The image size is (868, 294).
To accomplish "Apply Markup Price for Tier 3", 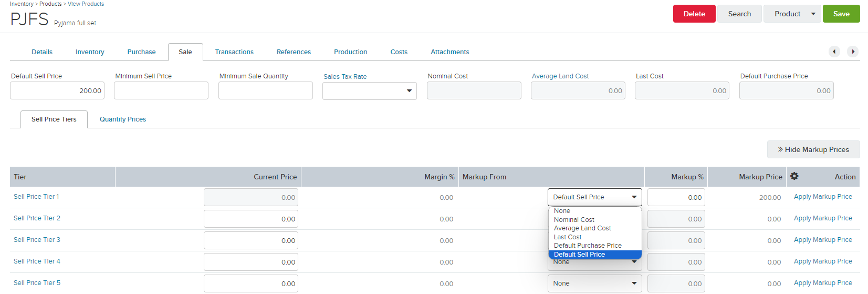I will (823, 240).
